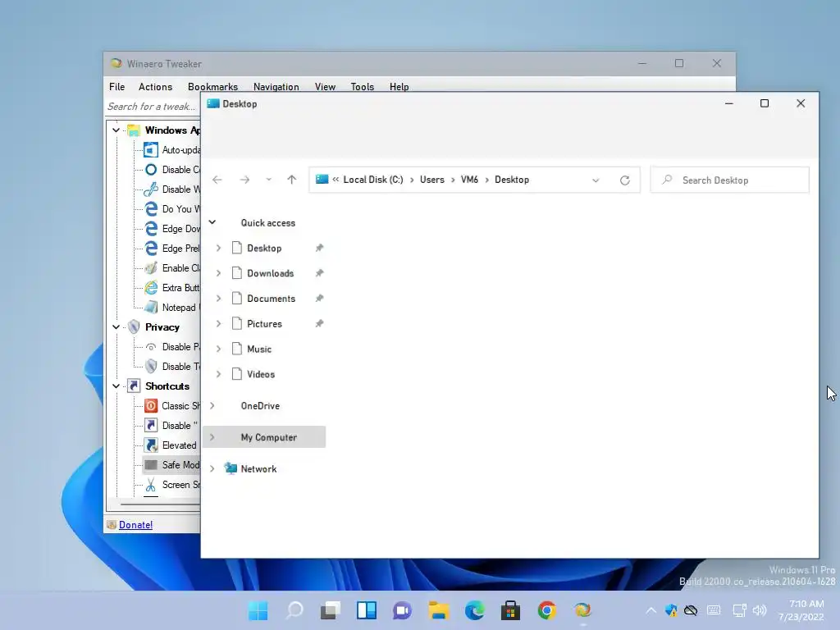Viewport: 840px width, 630px height.
Task: Select Edge Download tweak icon in Winaero
Action: point(151,229)
